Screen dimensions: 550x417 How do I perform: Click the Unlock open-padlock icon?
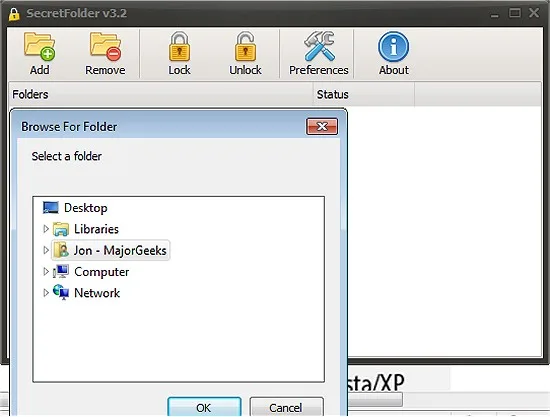245,47
